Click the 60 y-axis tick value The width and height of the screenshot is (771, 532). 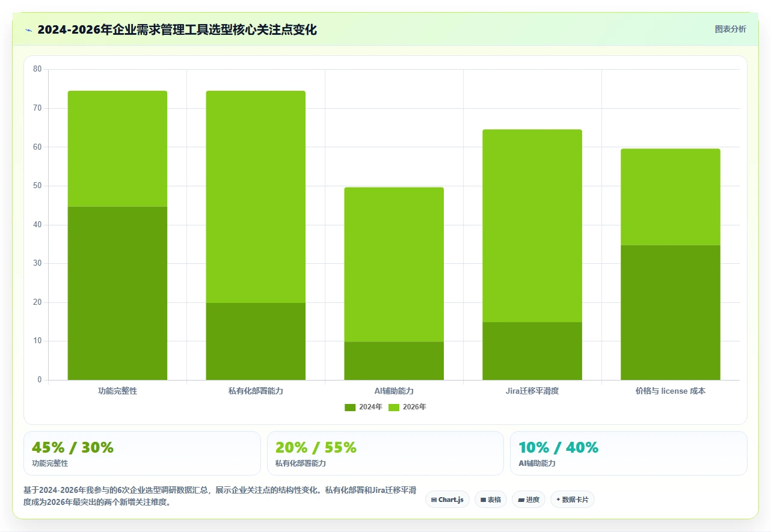37,147
